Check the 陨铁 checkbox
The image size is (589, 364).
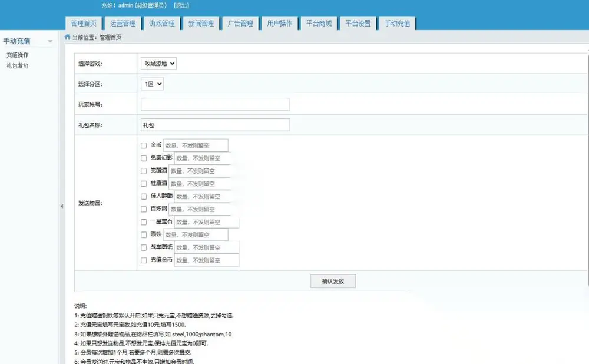tap(144, 235)
